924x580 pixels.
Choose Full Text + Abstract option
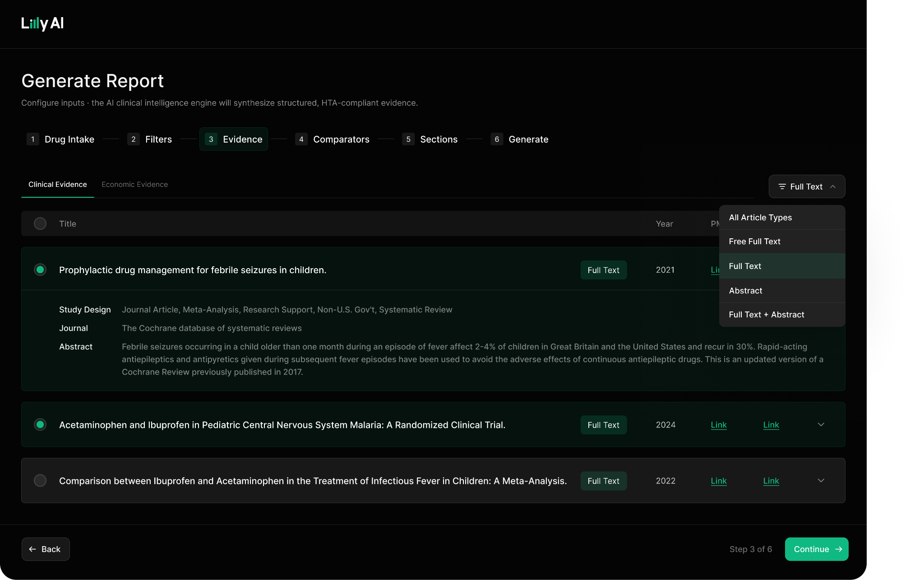(782, 315)
